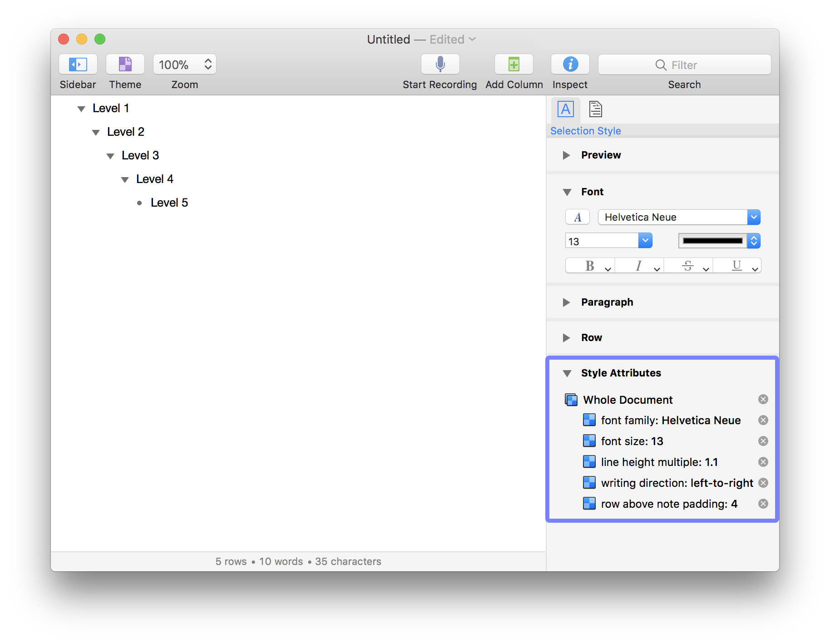The image size is (830, 644).
Task: Click the Start Recording microphone icon
Action: click(440, 64)
